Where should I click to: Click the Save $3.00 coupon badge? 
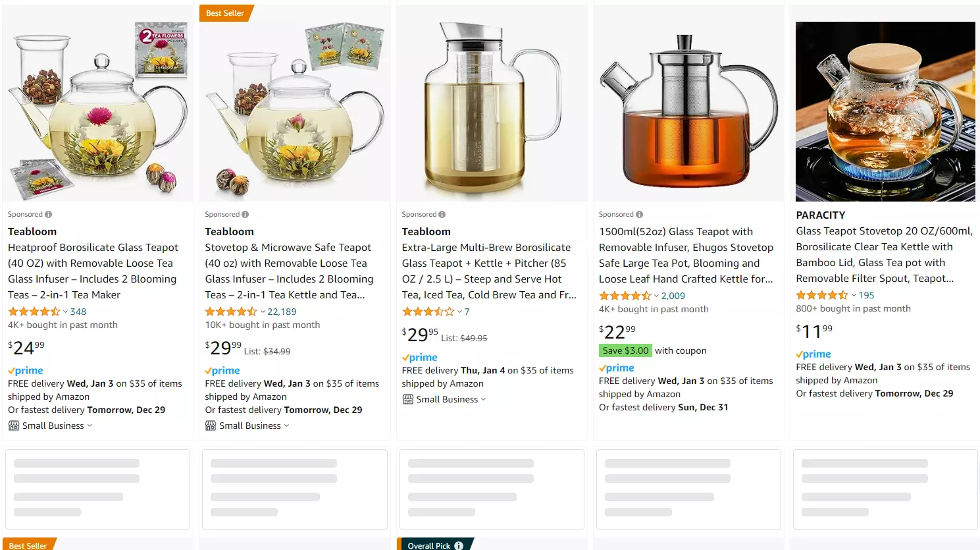pyautogui.click(x=625, y=350)
